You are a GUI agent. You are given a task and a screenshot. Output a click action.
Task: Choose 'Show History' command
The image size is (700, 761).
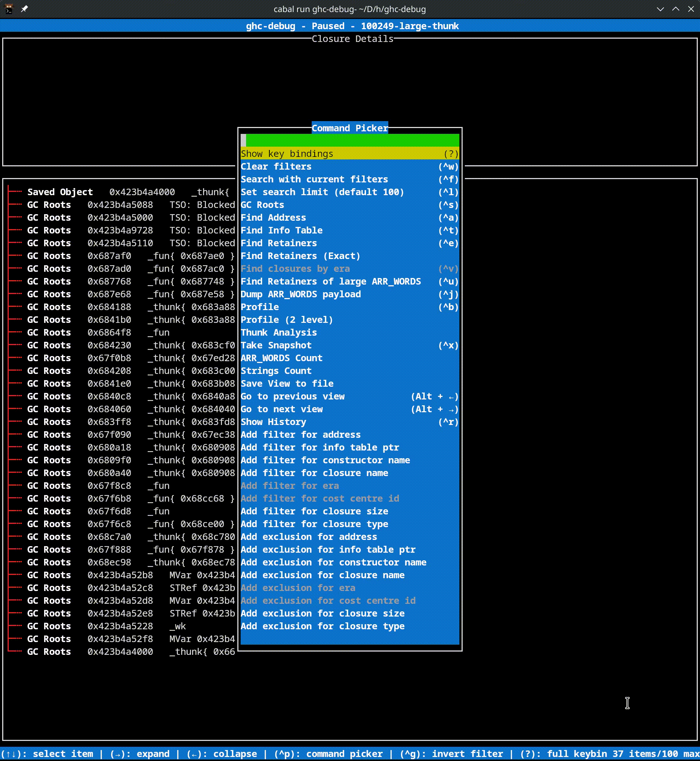point(350,422)
